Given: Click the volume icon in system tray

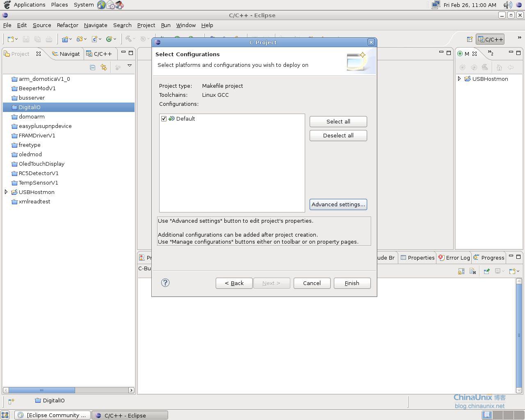Looking at the screenshot, I should pyautogui.click(x=507, y=5).
